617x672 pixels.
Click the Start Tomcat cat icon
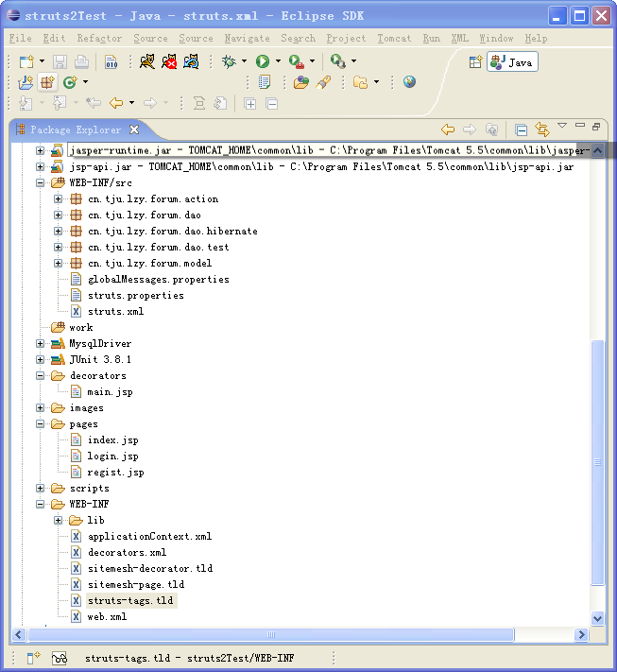[147, 61]
